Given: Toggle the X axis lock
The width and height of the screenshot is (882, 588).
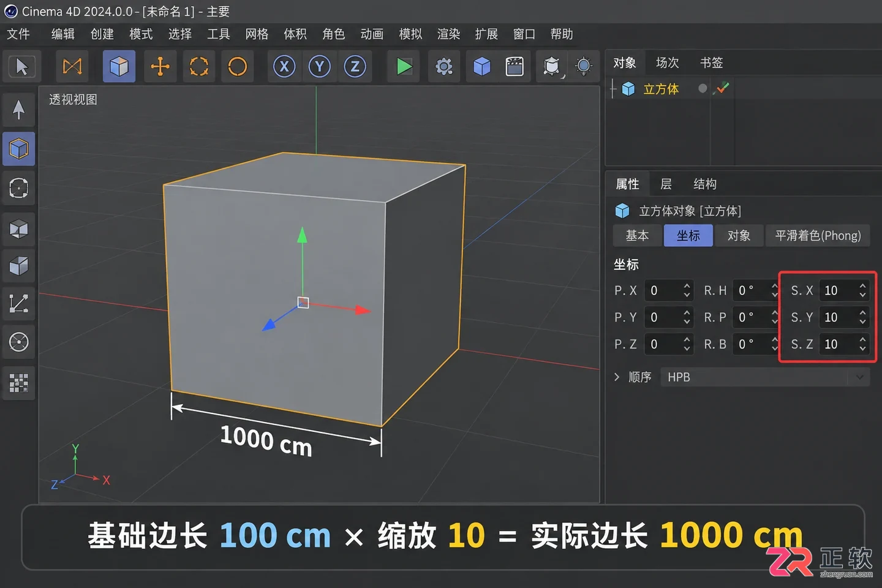Looking at the screenshot, I should 284,66.
